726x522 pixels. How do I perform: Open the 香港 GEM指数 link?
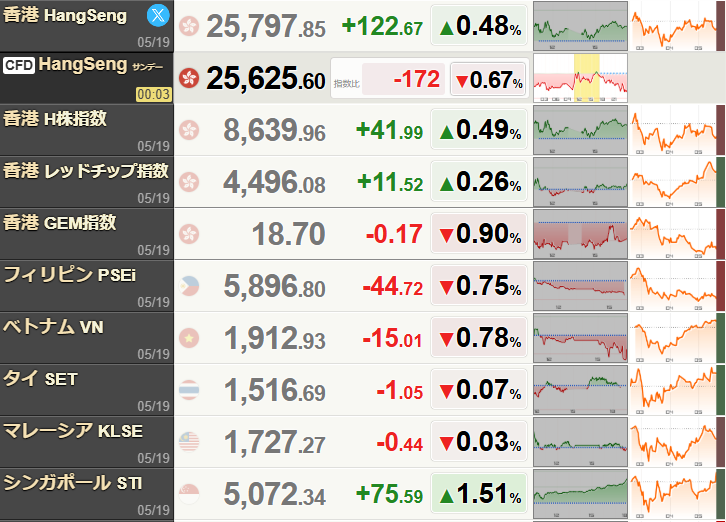[x=59, y=223]
